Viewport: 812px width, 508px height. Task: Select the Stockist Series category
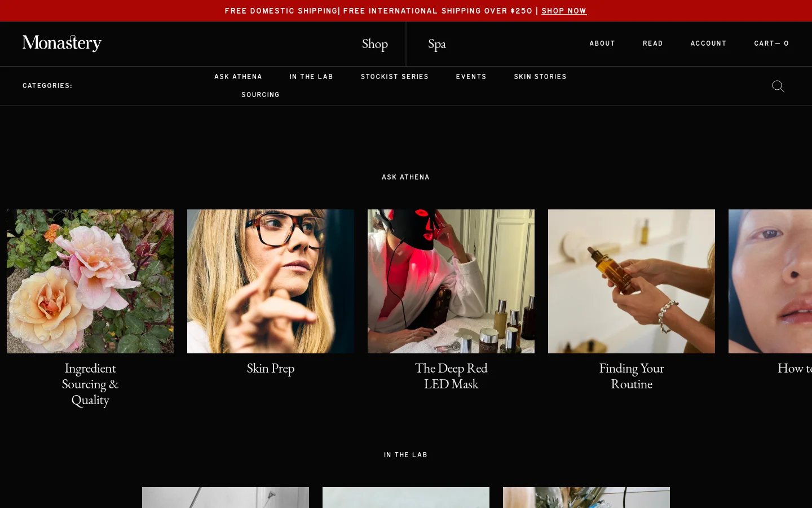395,77
